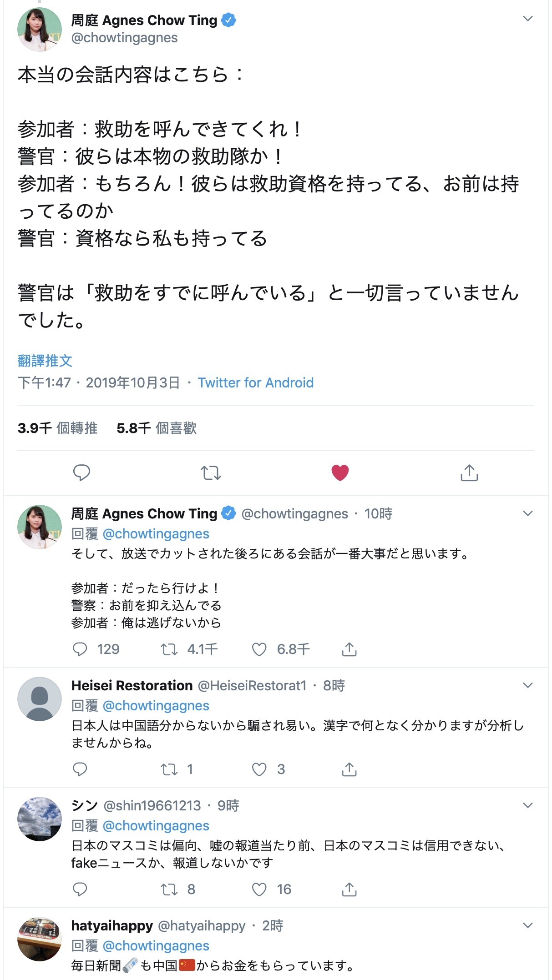Share the main tweet
Viewport: 552px width, 980px height.
(x=469, y=473)
